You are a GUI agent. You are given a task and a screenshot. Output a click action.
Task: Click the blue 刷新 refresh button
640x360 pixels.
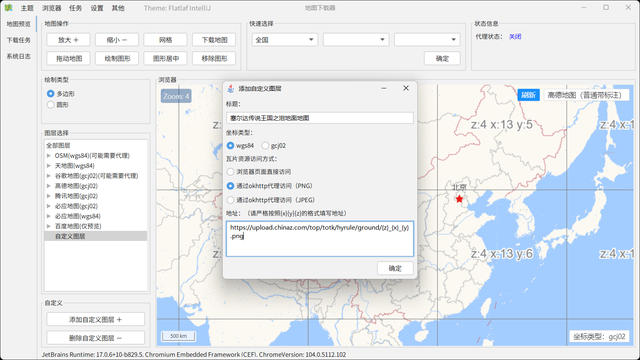(x=528, y=95)
